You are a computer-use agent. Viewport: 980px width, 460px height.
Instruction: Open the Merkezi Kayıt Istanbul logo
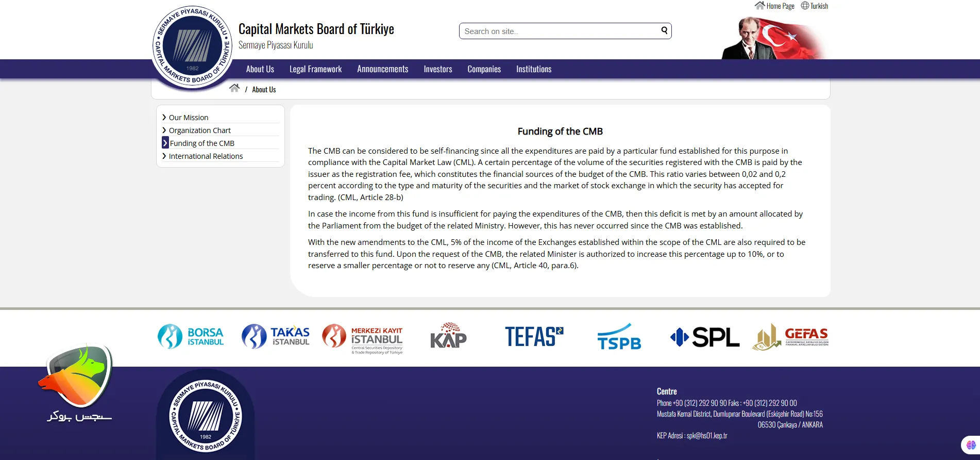pyautogui.click(x=362, y=338)
